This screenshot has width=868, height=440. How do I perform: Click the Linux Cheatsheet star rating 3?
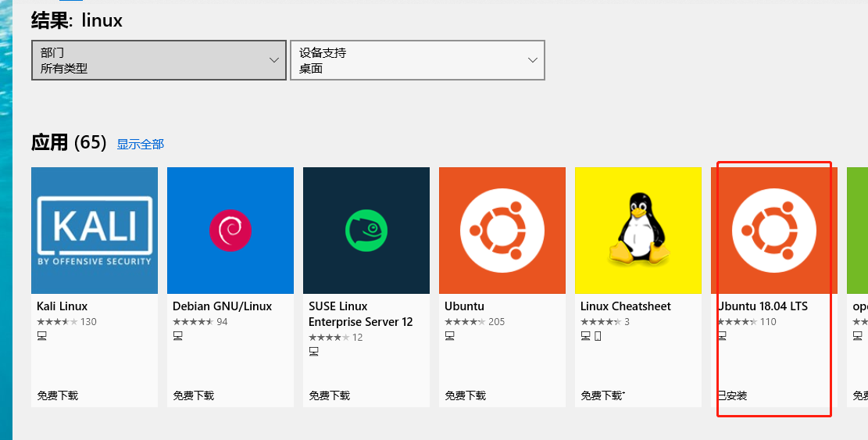[605, 321]
